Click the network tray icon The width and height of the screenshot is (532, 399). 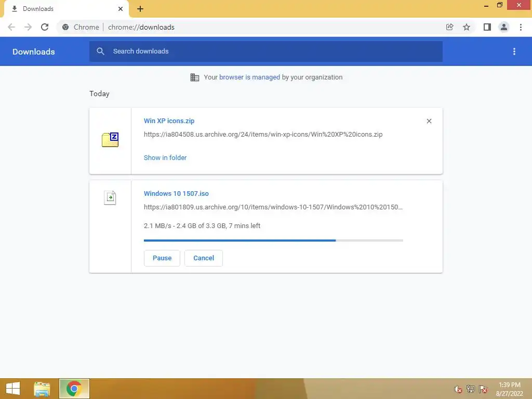tap(471, 389)
